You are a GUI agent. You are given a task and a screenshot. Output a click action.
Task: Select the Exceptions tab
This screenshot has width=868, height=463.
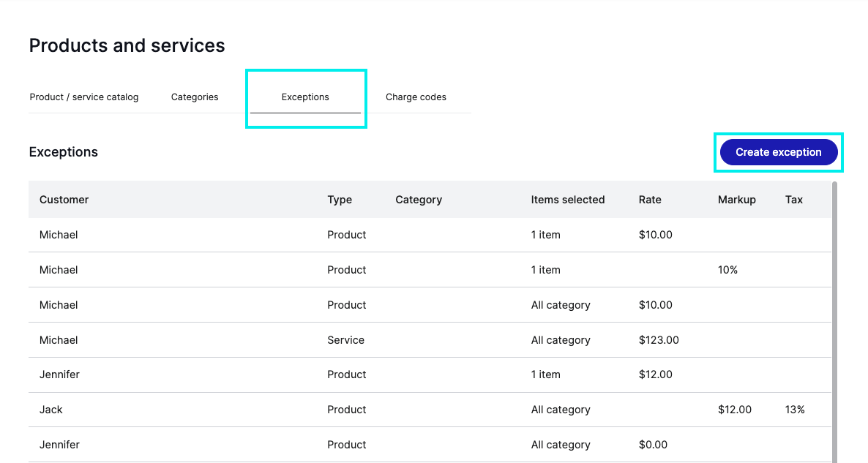coord(305,97)
